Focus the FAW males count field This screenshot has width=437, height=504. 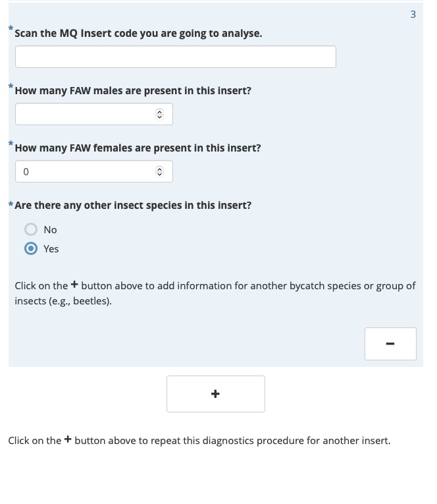[x=86, y=114]
